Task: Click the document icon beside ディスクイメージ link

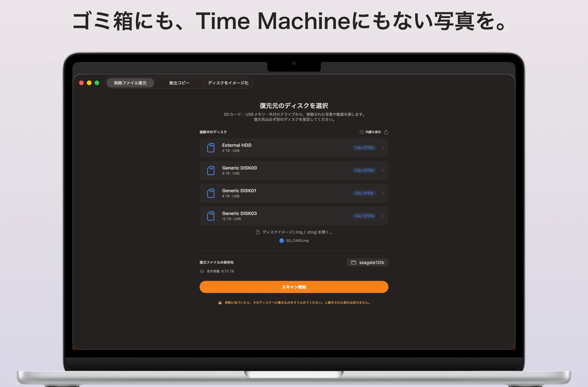Action: (258, 232)
